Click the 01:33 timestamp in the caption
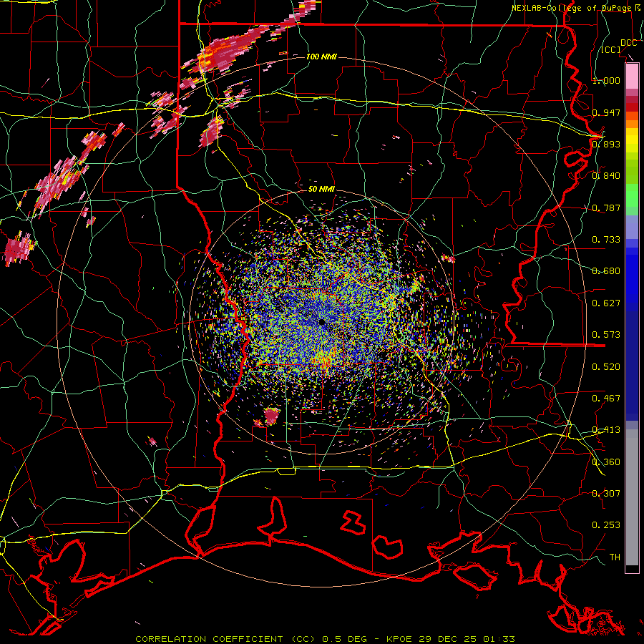Image resolution: width=644 pixels, height=644 pixels. point(499,639)
